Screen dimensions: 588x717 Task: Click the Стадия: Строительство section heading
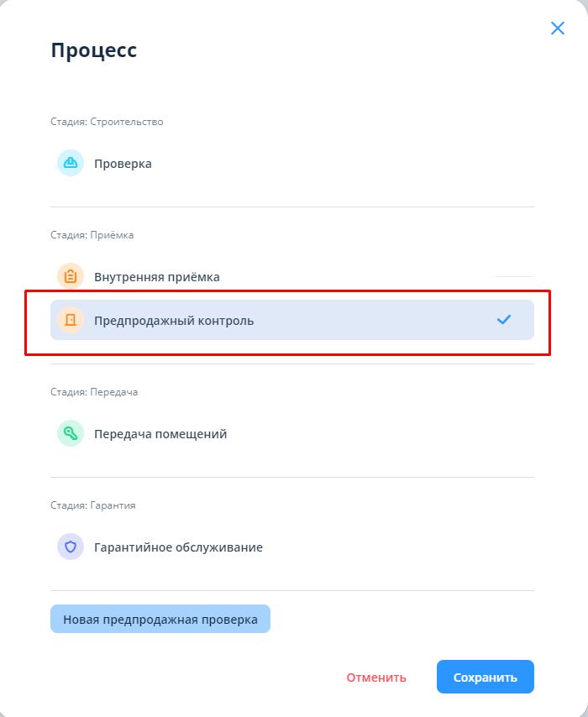click(x=107, y=122)
